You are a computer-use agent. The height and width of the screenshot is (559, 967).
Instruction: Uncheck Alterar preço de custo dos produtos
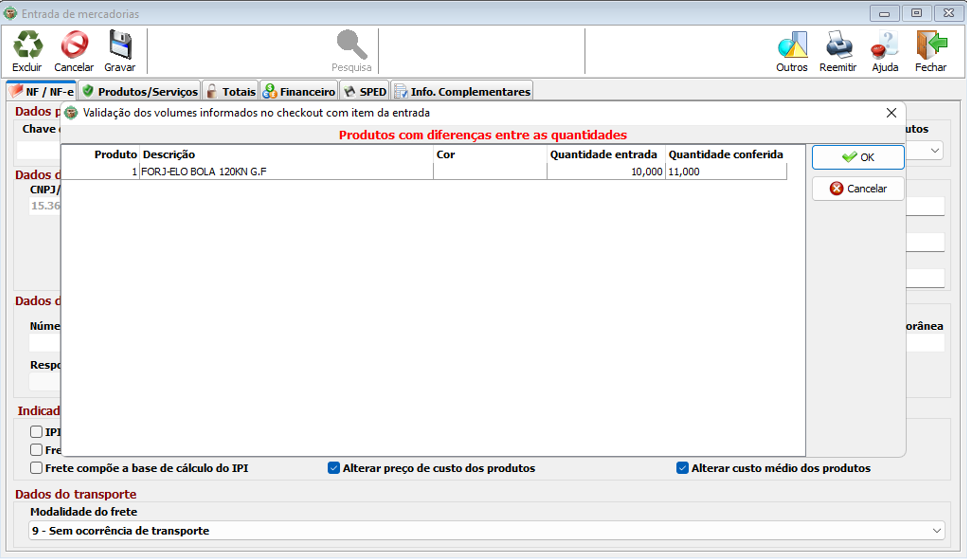pos(334,468)
